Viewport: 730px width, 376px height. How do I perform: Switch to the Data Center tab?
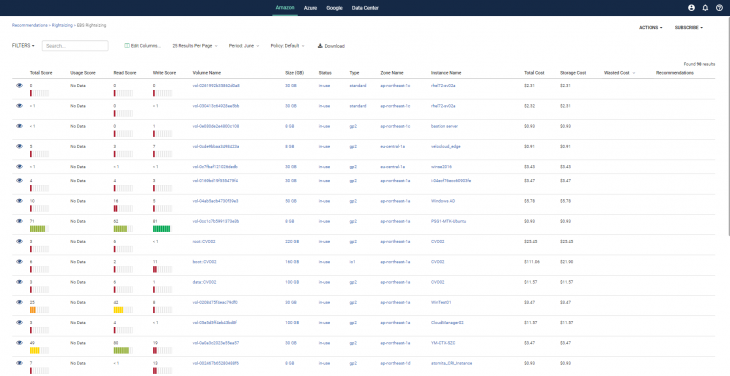[x=365, y=8]
